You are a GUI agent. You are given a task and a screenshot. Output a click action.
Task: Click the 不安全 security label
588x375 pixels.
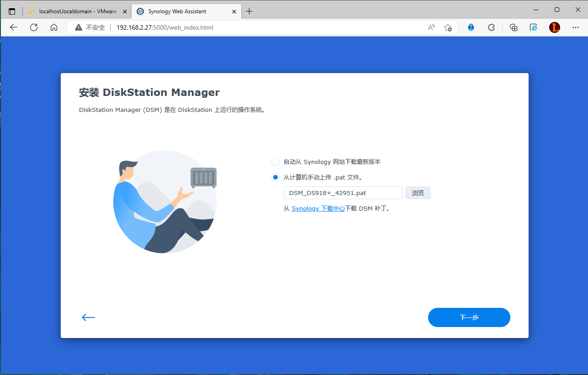[x=95, y=27]
